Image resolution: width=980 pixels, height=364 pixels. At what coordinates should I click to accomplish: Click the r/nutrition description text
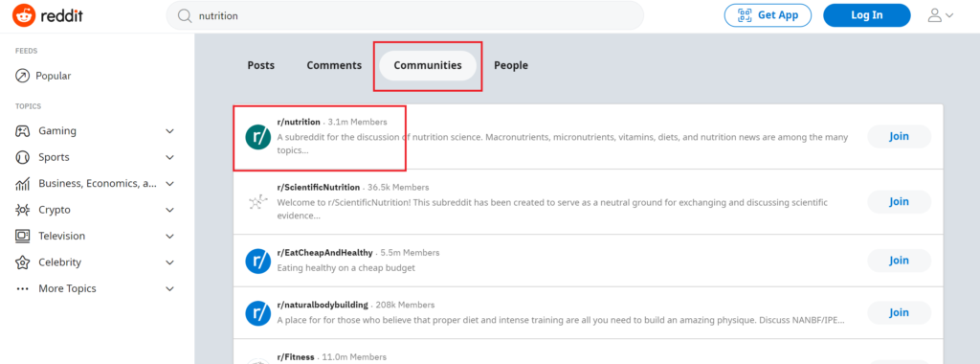pos(563,144)
